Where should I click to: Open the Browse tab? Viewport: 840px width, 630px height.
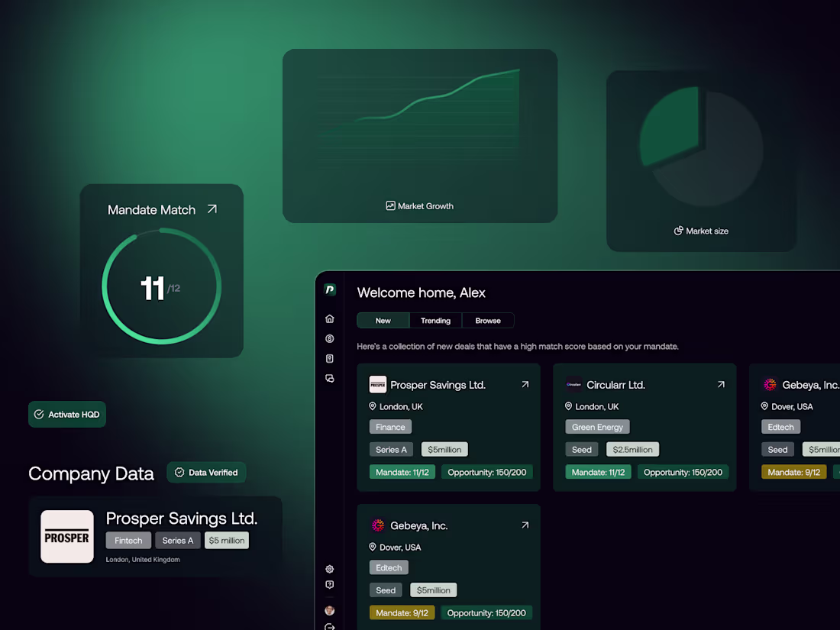[x=488, y=320]
